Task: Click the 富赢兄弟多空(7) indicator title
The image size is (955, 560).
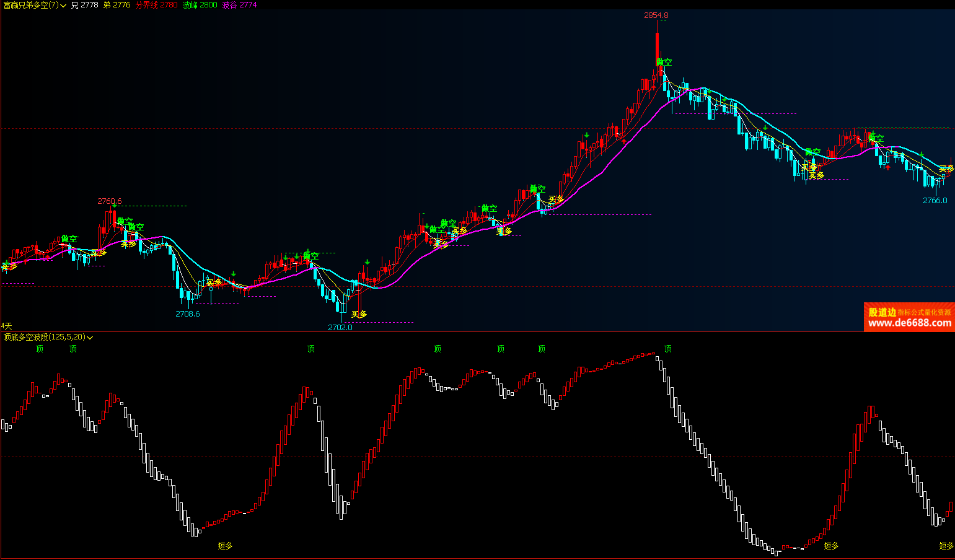Action: (x=30, y=5)
